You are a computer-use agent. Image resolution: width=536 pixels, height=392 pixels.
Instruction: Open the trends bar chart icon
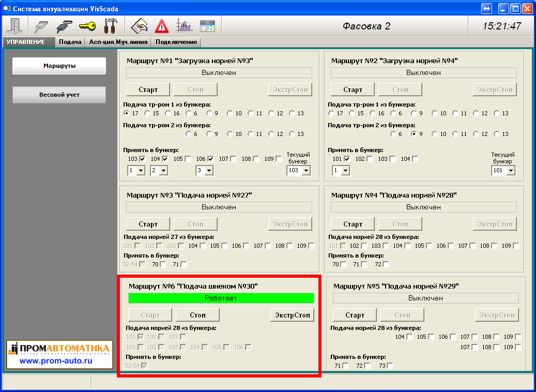coord(184,26)
